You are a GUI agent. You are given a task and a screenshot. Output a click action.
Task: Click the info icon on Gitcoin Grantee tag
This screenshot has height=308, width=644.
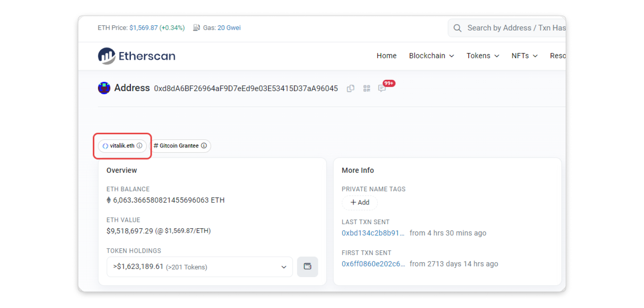(204, 146)
